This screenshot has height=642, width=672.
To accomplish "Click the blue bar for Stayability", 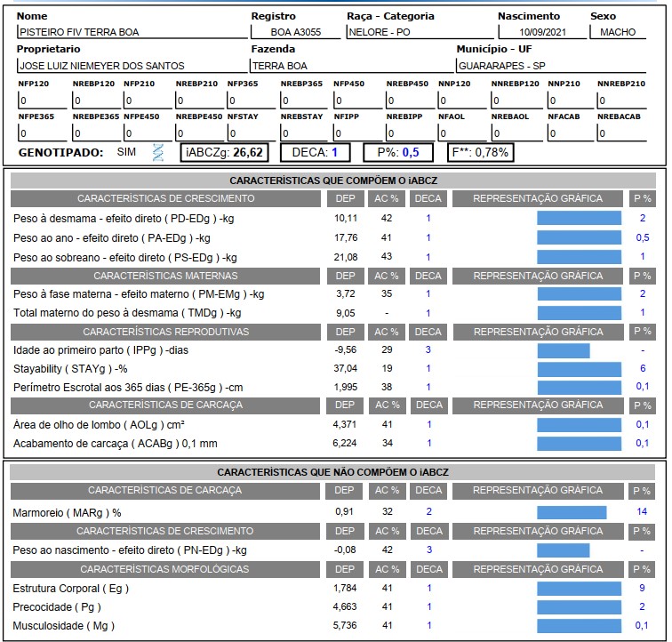I will click(x=579, y=369).
